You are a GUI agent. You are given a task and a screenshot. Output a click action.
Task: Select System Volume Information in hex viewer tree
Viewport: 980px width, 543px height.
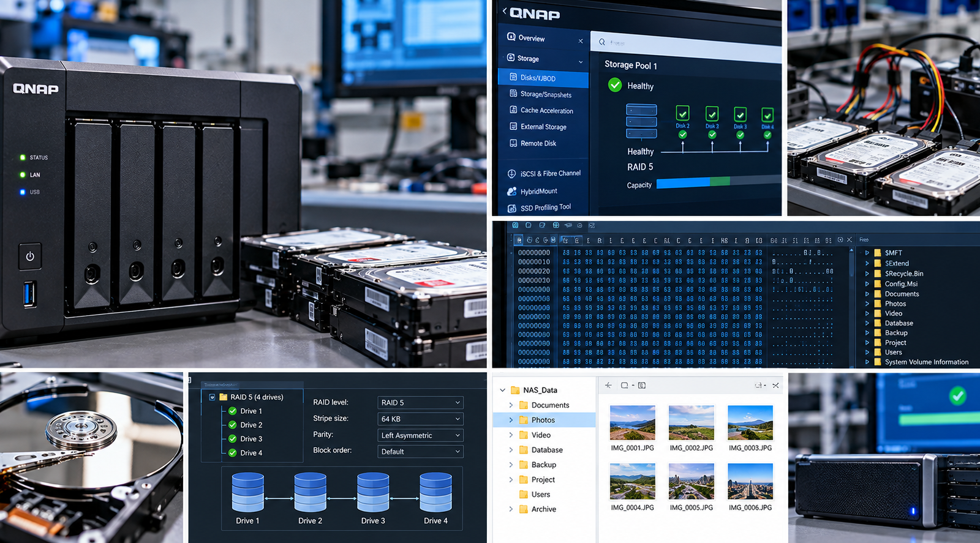(927, 362)
